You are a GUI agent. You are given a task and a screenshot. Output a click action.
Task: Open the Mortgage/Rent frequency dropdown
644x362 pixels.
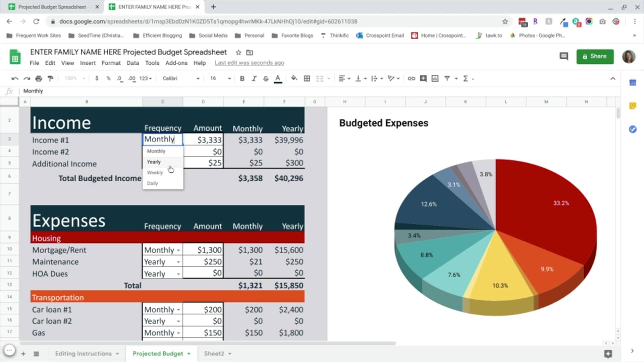click(x=178, y=250)
